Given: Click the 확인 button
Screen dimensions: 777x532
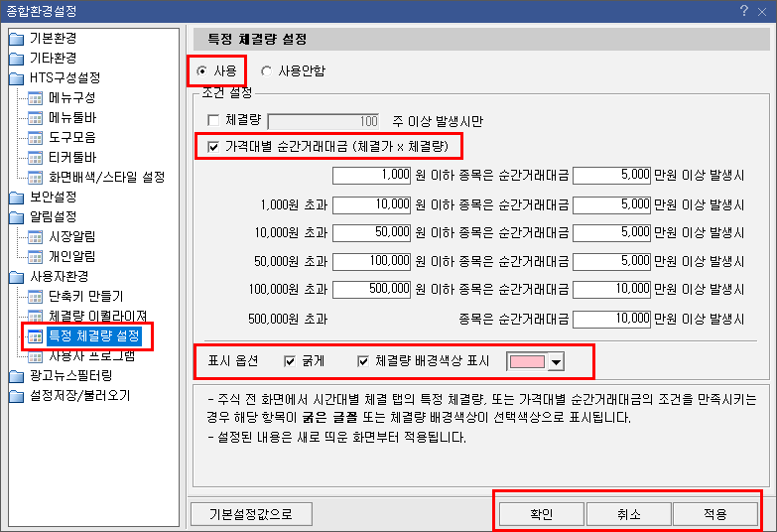Looking at the screenshot, I should pos(541,514).
